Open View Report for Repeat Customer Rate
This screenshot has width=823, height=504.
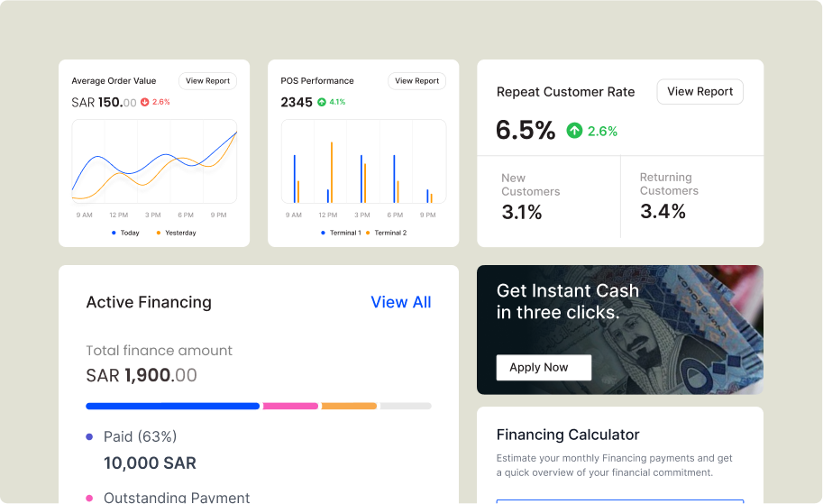[700, 91]
